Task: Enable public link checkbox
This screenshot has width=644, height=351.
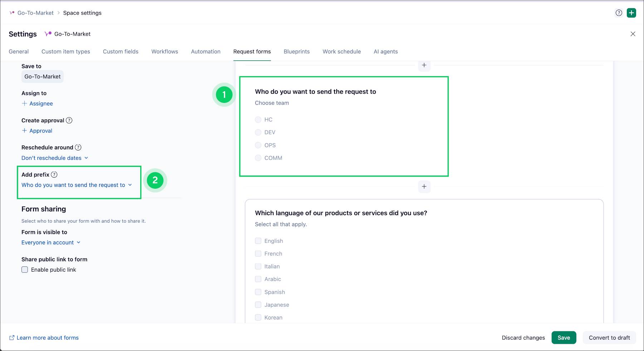Action: [x=25, y=270]
